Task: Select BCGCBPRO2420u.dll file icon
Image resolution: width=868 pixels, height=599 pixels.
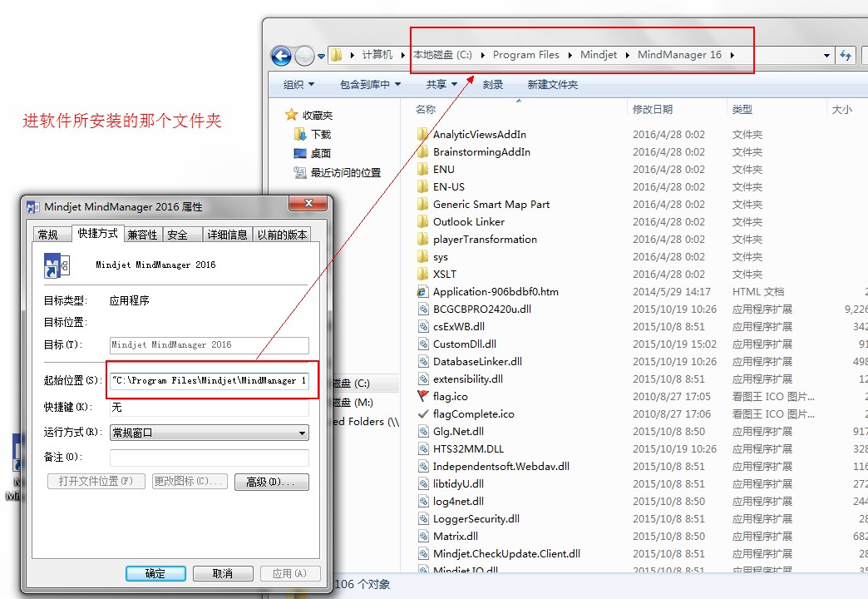Action: click(x=423, y=309)
